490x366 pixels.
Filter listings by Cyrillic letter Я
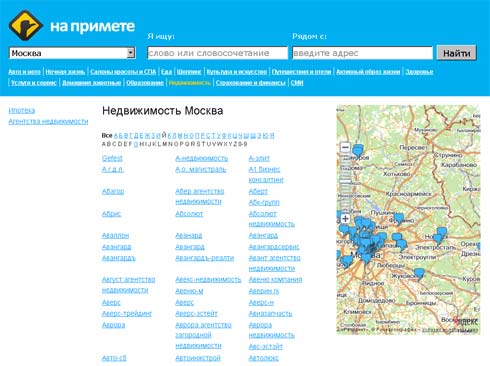pyautogui.click(x=272, y=135)
